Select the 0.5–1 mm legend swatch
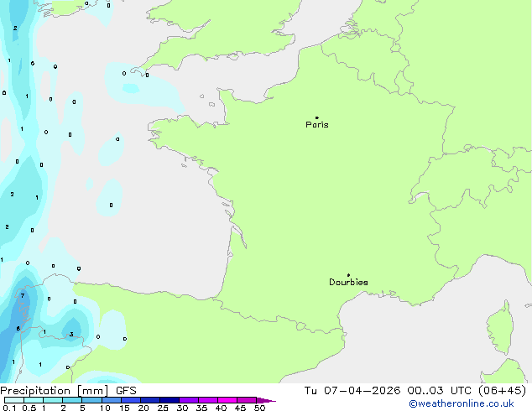This screenshot has width=532, height=411. tap(34, 400)
